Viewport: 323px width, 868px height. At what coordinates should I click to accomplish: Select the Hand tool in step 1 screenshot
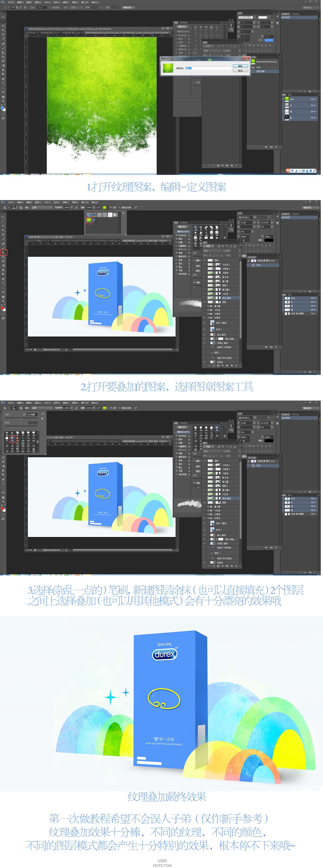3,96
